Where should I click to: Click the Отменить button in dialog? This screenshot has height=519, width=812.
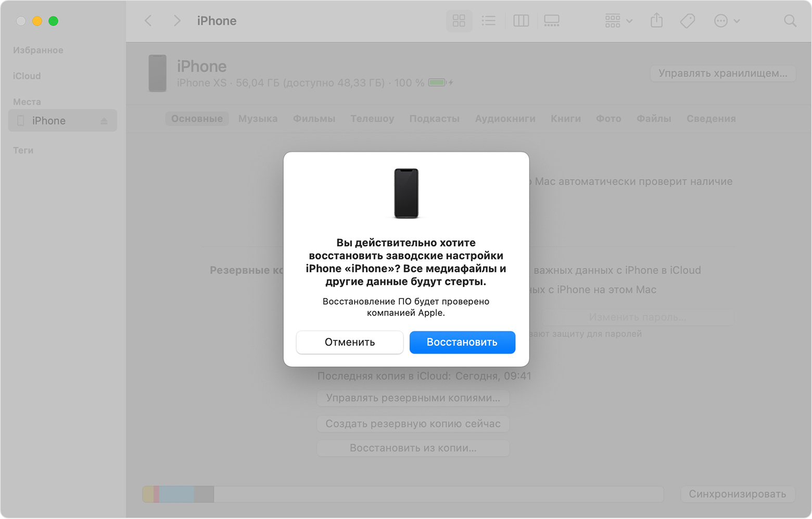[350, 342]
